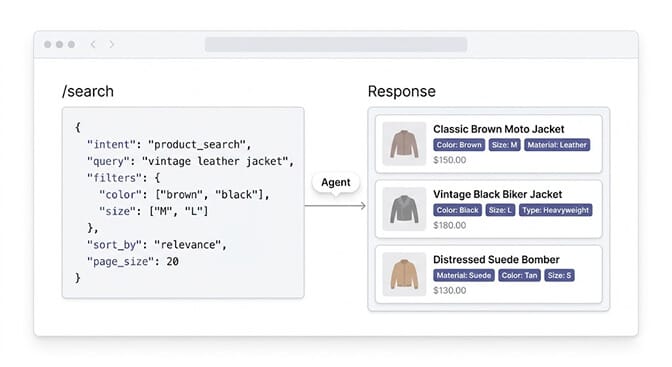Click the "page_size": 20 line
The width and height of the screenshot is (672, 367).
pyautogui.click(x=133, y=262)
